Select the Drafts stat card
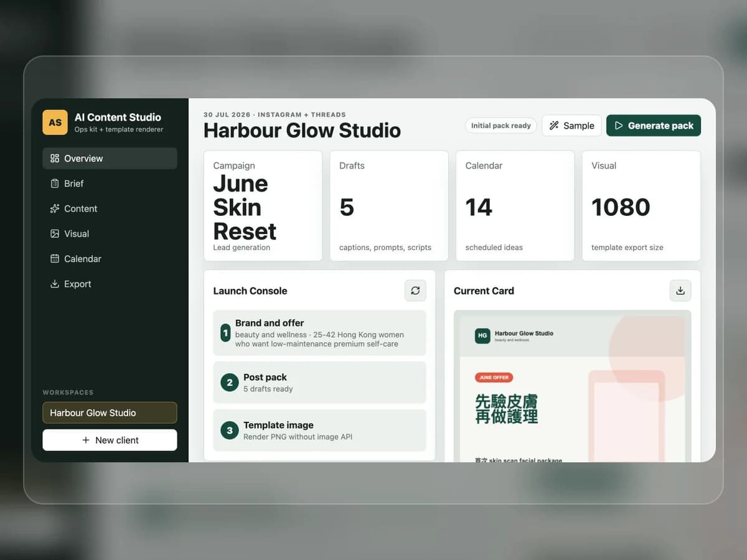 (x=389, y=206)
